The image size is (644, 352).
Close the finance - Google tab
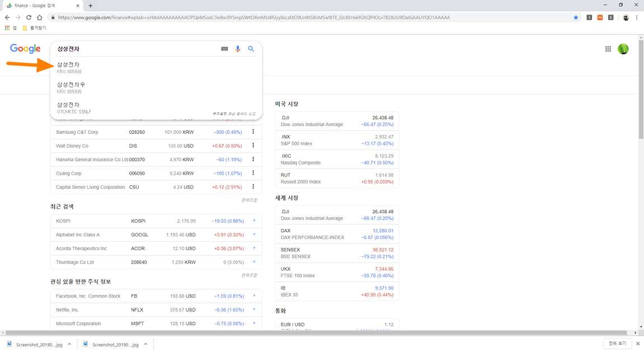point(78,6)
